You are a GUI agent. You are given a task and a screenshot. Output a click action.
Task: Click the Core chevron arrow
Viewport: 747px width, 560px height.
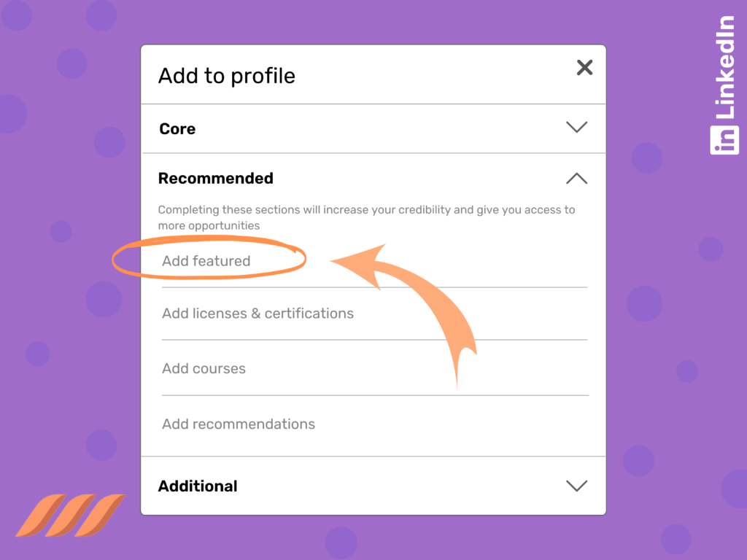(x=576, y=127)
